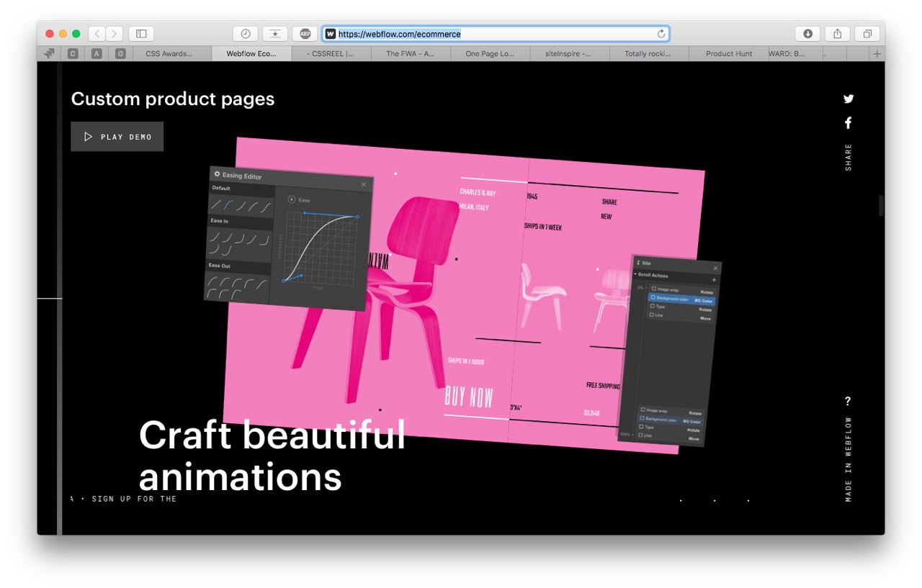Viewport: 922px width, 588px height.
Task: Click the FREE SHIPPING text
Action: [x=603, y=386]
